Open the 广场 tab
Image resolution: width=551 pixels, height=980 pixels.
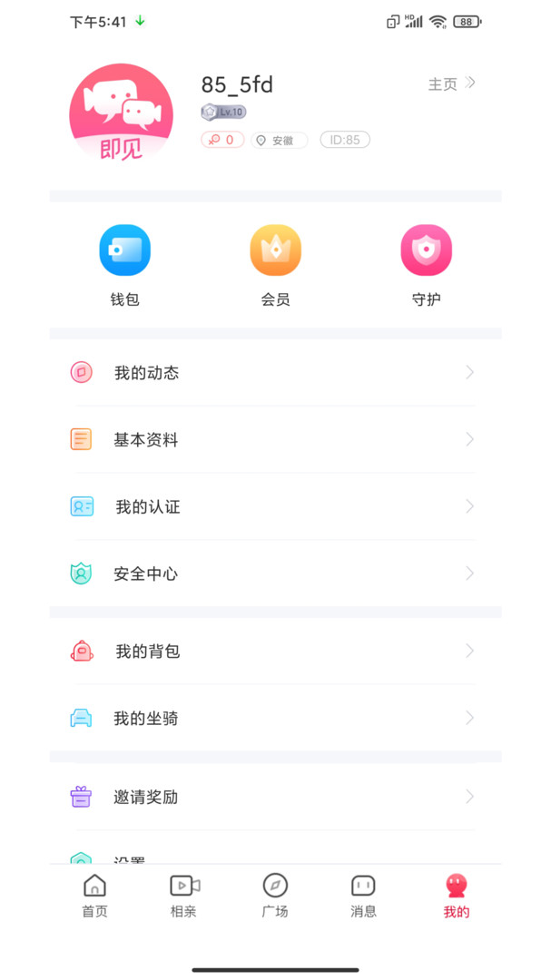point(275,896)
